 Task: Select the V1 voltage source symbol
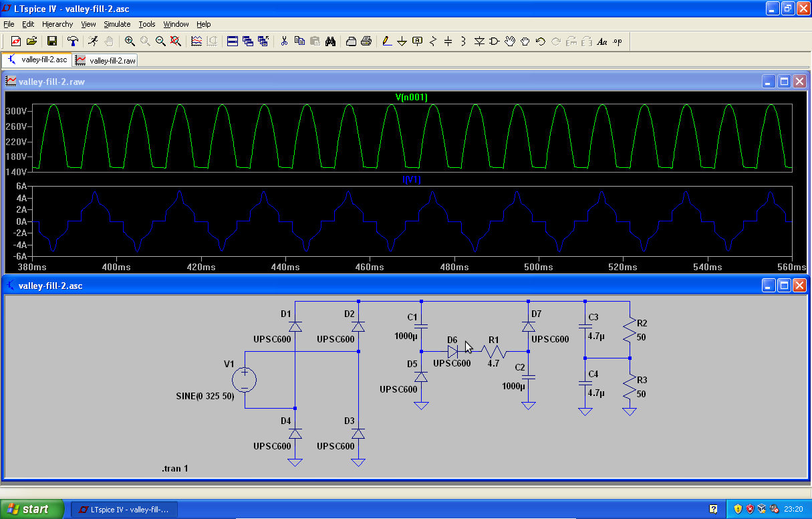244,380
